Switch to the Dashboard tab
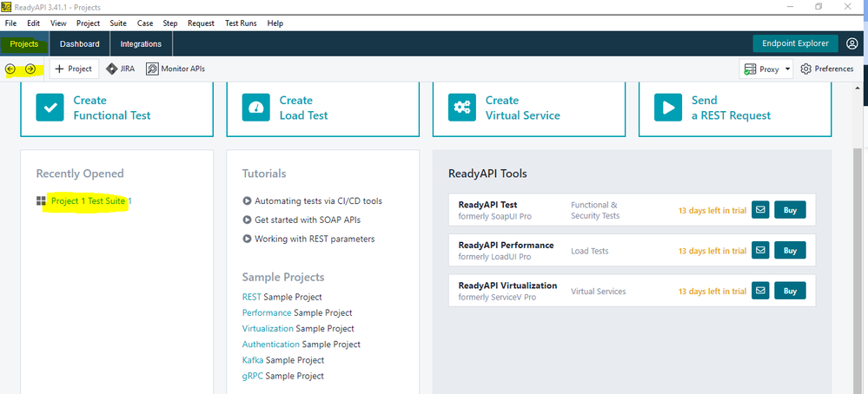Image resolution: width=868 pixels, height=394 pixels. tap(79, 43)
